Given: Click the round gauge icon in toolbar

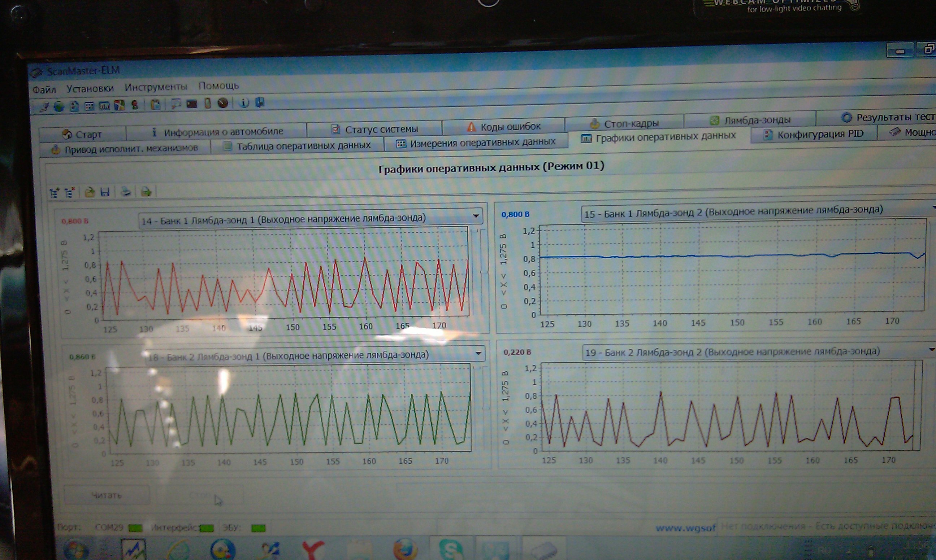Looking at the screenshot, I should point(223,103).
